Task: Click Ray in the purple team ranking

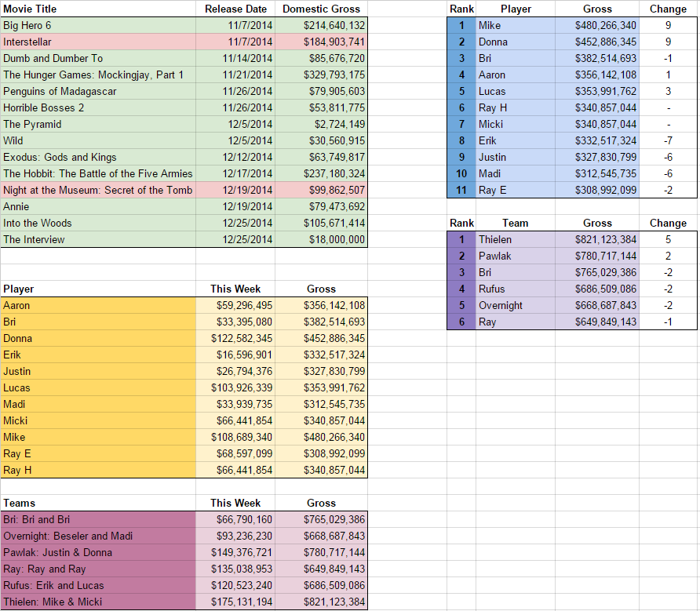Action: (x=515, y=322)
